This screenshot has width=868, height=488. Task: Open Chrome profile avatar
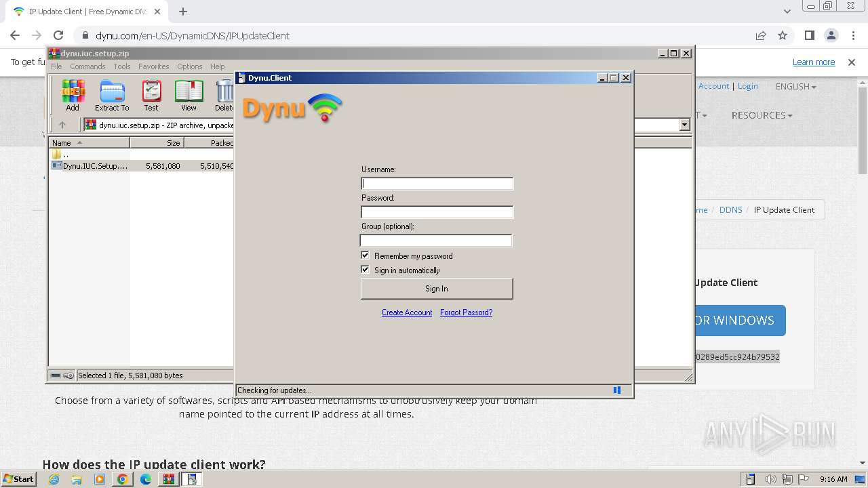[831, 35]
